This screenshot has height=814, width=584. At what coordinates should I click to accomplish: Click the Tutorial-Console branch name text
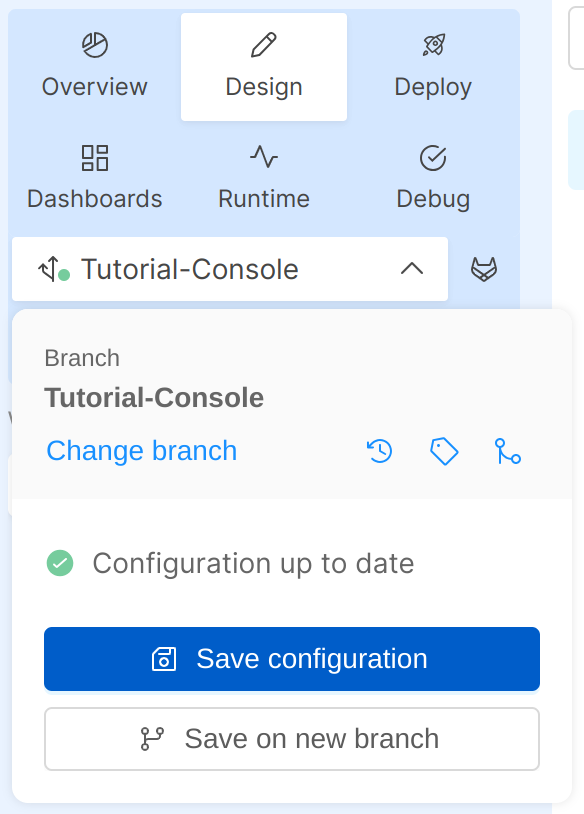pyautogui.click(x=153, y=398)
